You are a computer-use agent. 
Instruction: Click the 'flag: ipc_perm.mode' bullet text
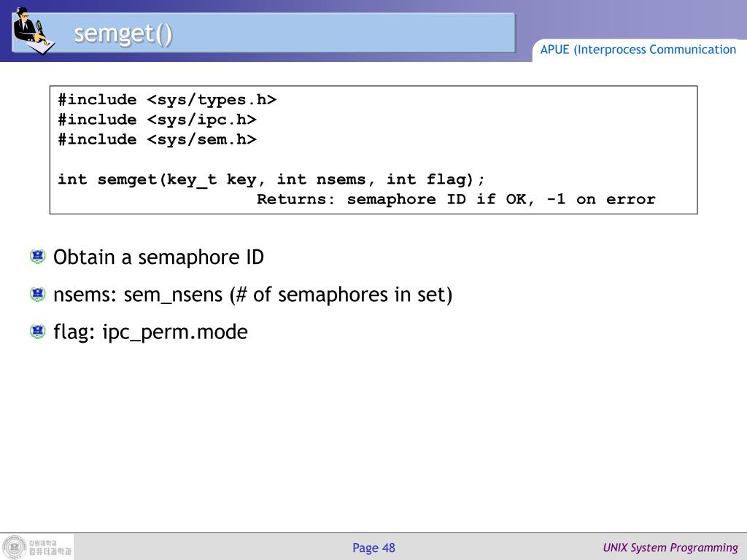(x=150, y=332)
